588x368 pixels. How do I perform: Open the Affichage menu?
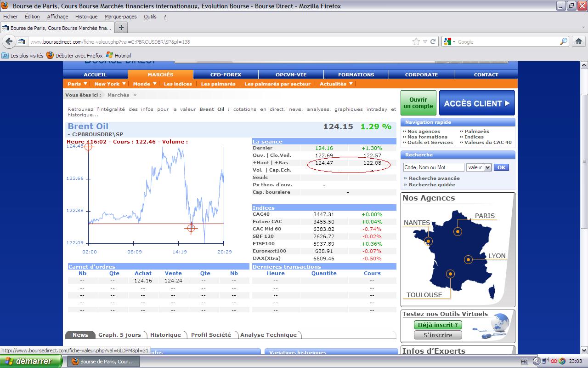click(x=57, y=17)
